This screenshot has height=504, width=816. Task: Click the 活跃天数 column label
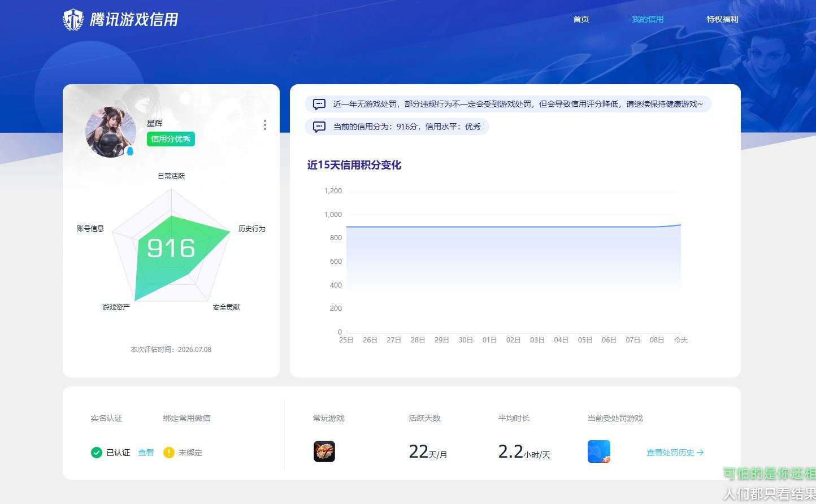[x=424, y=419]
